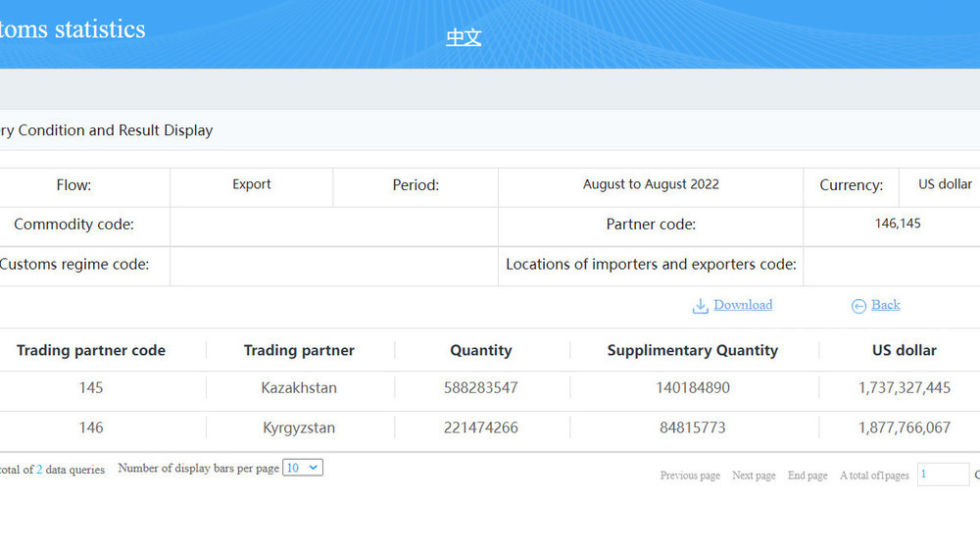Image resolution: width=980 pixels, height=551 pixels.
Task: Click the Trading partner column header
Action: point(299,350)
